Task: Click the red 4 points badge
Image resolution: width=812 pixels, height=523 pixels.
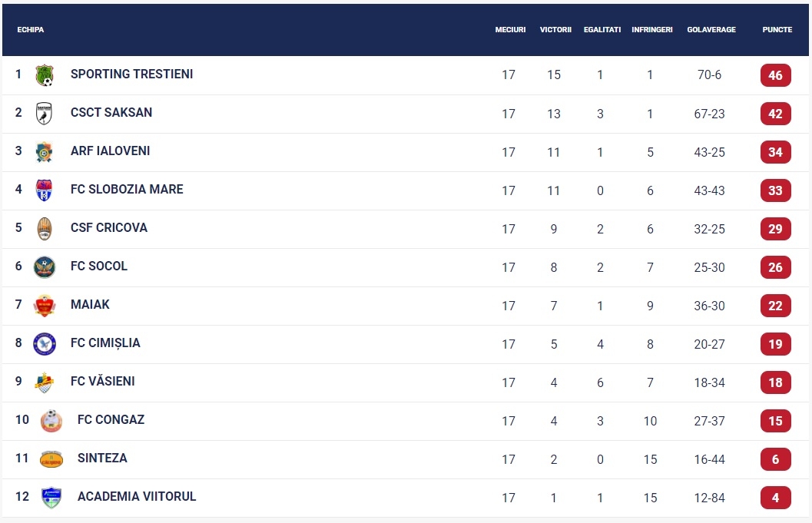Action: 775,498
